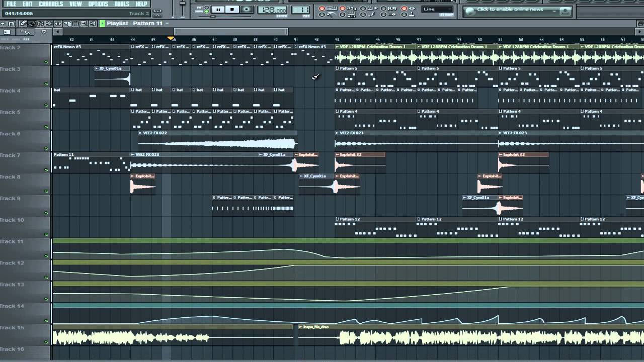Stop playback with the stop button
The image size is (644, 362).
(232, 10)
